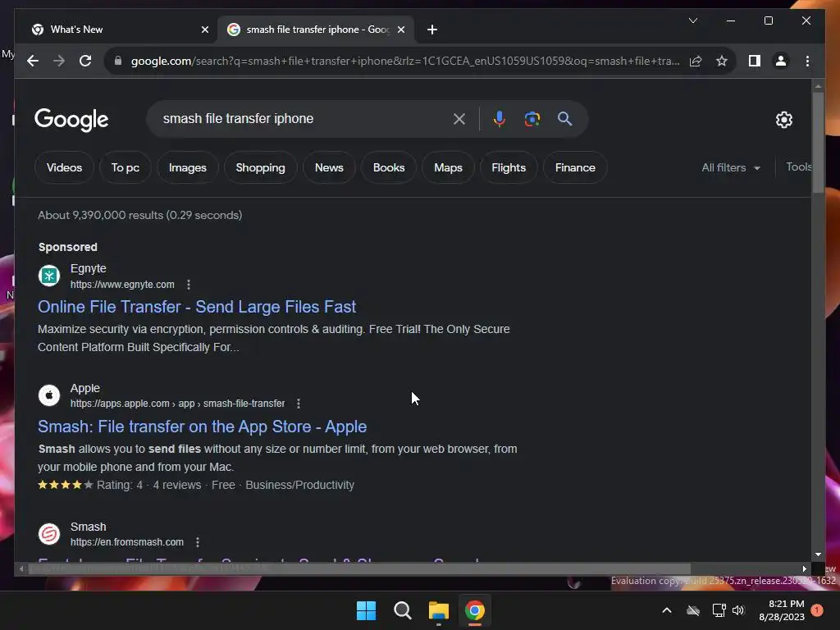Click the results count text
This screenshot has width=840, height=630.
(x=139, y=216)
